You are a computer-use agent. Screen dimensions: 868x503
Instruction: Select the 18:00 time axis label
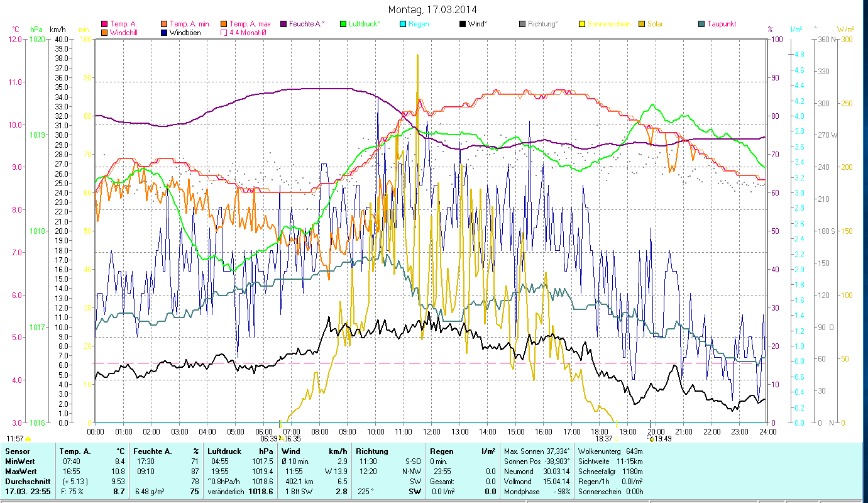click(599, 432)
